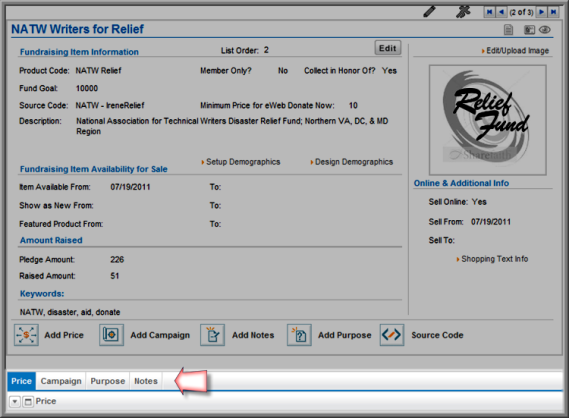569x418 pixels.
Task: Click the Fundraising Item Information heading
Action: coord(79,52)
